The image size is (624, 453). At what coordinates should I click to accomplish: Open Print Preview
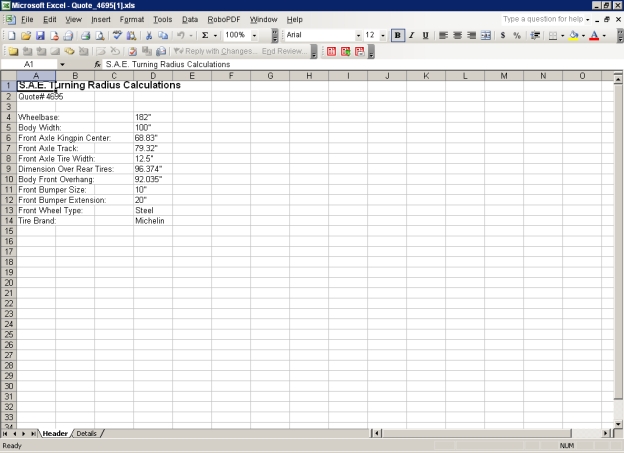[x=100, y=36]
